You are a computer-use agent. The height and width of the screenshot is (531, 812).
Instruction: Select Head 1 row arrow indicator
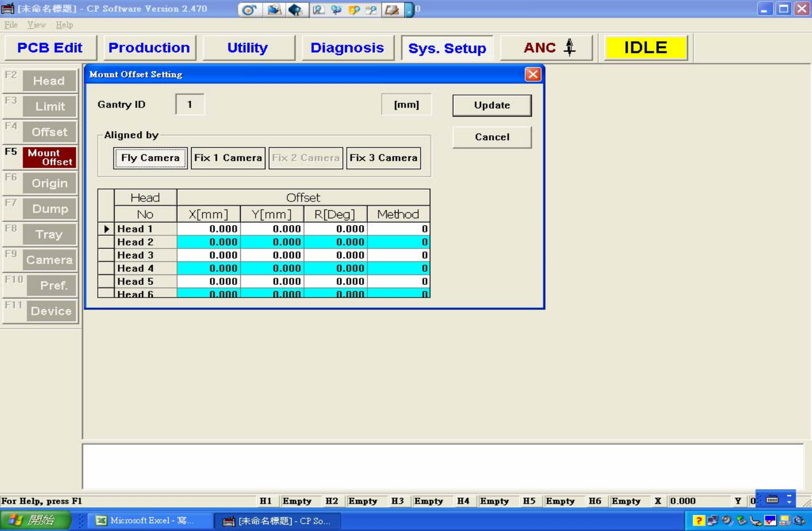coord(106,229)
